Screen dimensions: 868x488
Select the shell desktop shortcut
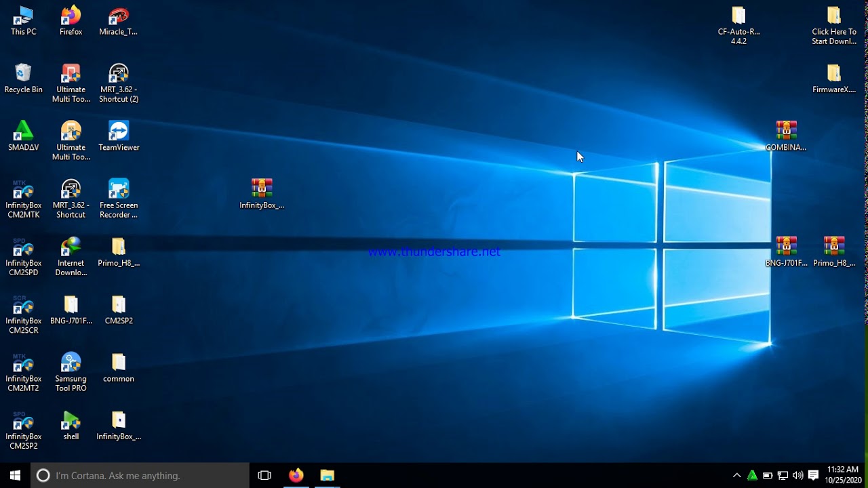coord(71,426)
